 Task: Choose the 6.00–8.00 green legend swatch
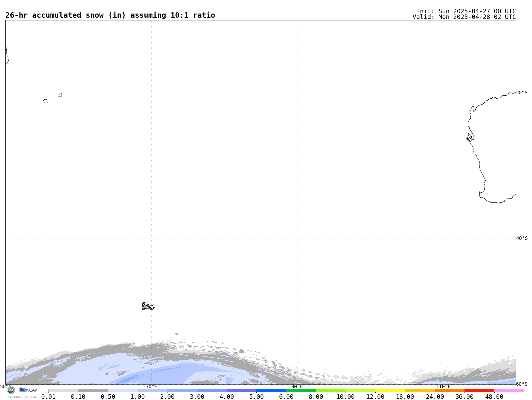pyautogui.click(x=301, y=391)
